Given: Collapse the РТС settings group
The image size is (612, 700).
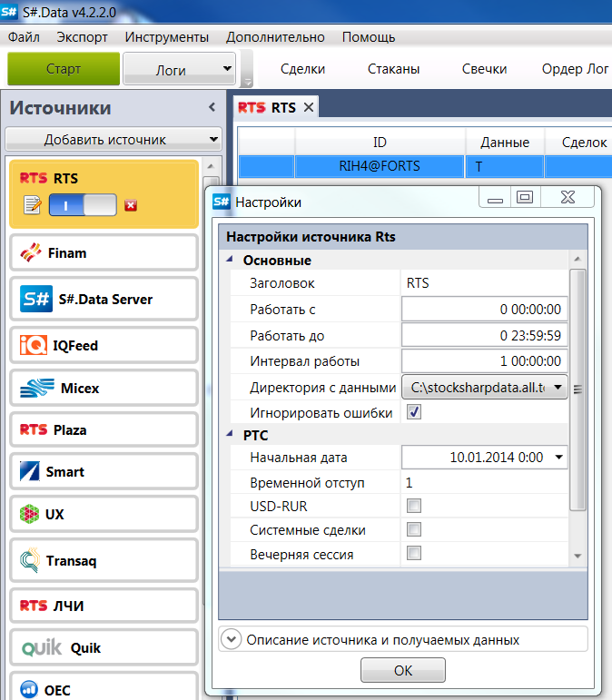Looking at the screenshot, I should [x=230, y=433].
